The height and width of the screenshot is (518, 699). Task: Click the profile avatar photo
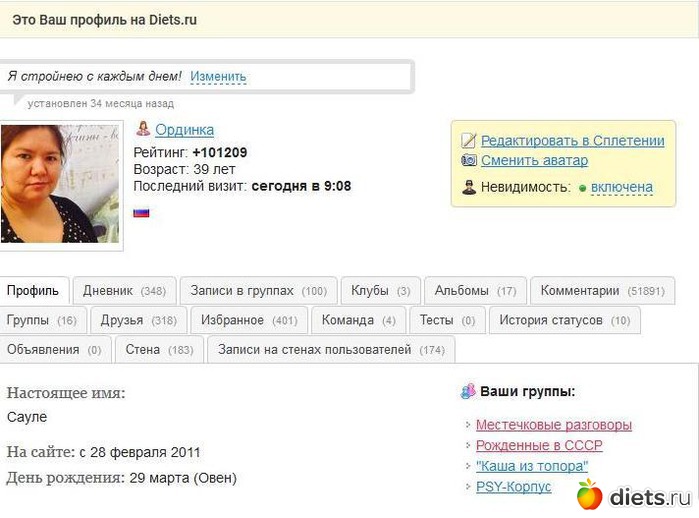tap(60, 184)
